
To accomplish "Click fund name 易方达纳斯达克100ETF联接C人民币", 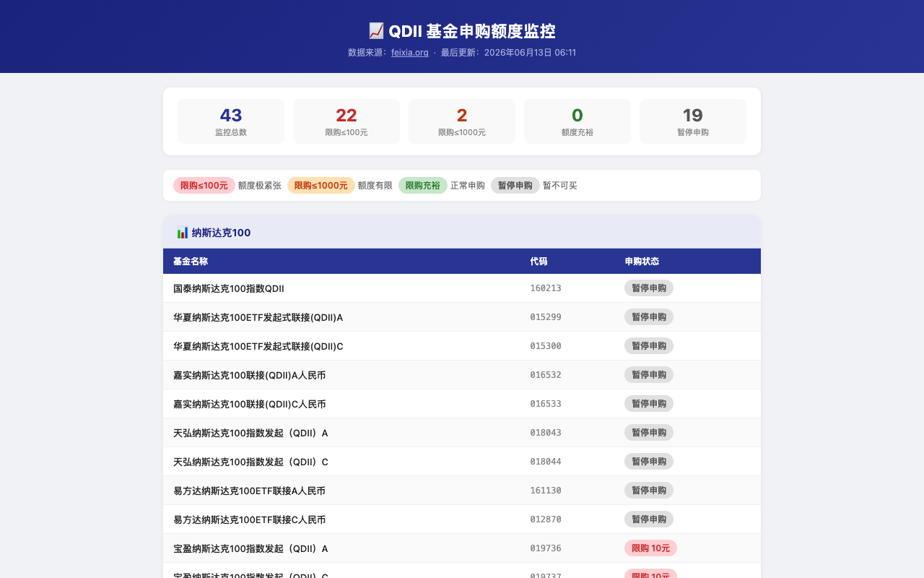I will 250,519.
